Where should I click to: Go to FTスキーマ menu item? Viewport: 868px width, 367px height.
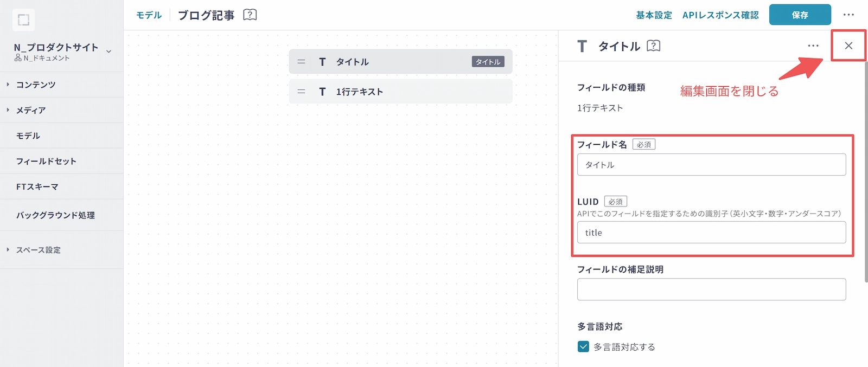click(x=37, y=186)
